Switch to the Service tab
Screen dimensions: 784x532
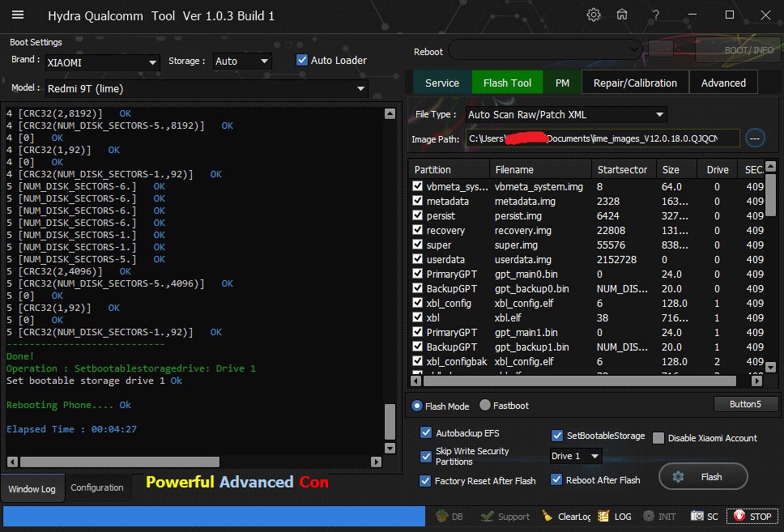coord(442,83)
